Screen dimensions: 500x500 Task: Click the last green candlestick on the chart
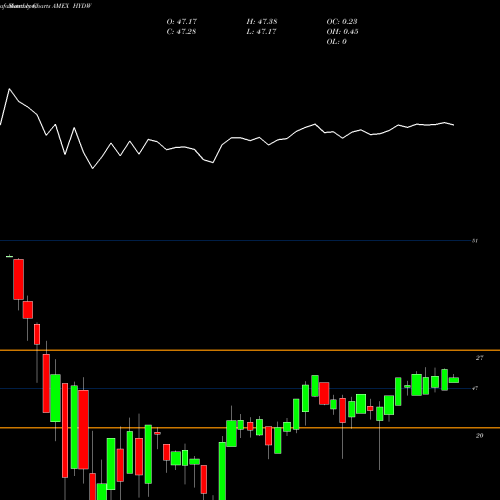pos(454,380)
